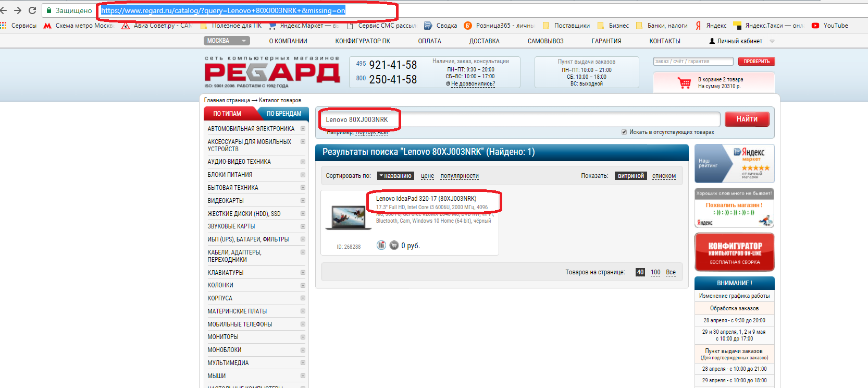Open the Главная страница breadcrumb link

[227, 100]
